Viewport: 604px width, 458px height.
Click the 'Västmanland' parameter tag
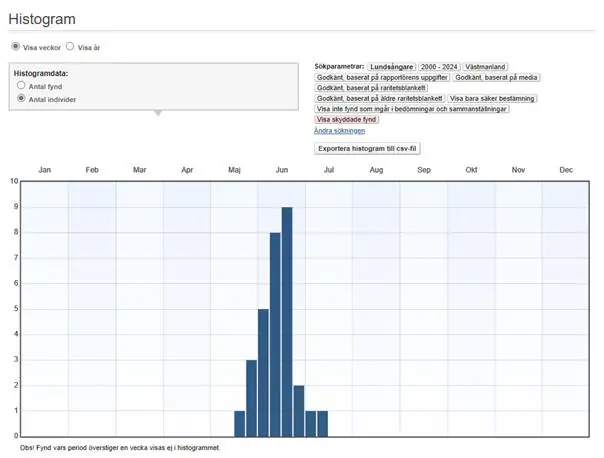(x=486, y=66)
